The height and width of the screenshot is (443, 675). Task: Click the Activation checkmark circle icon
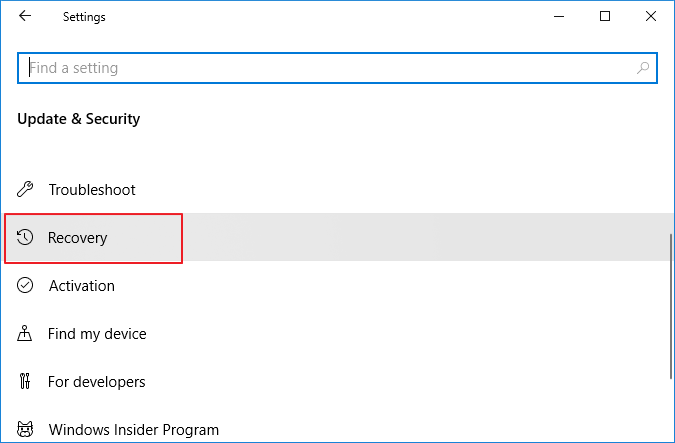pos(27,285)
